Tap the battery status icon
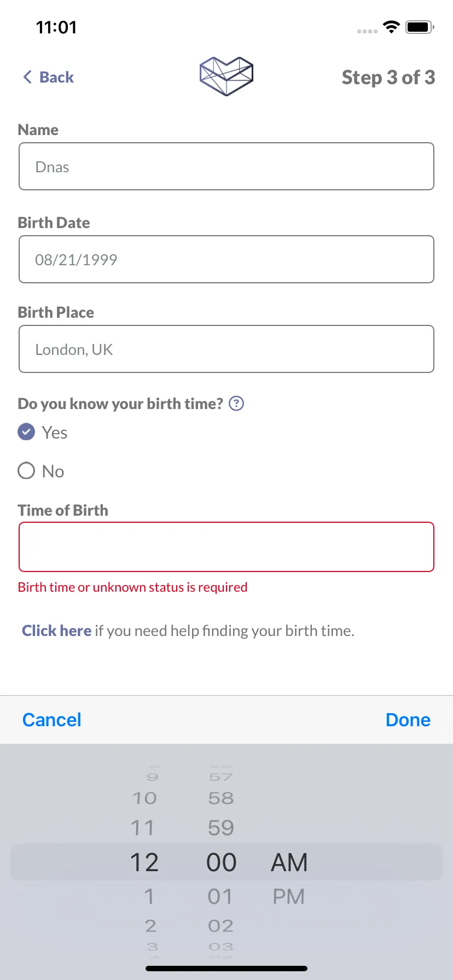 point(420,27)
